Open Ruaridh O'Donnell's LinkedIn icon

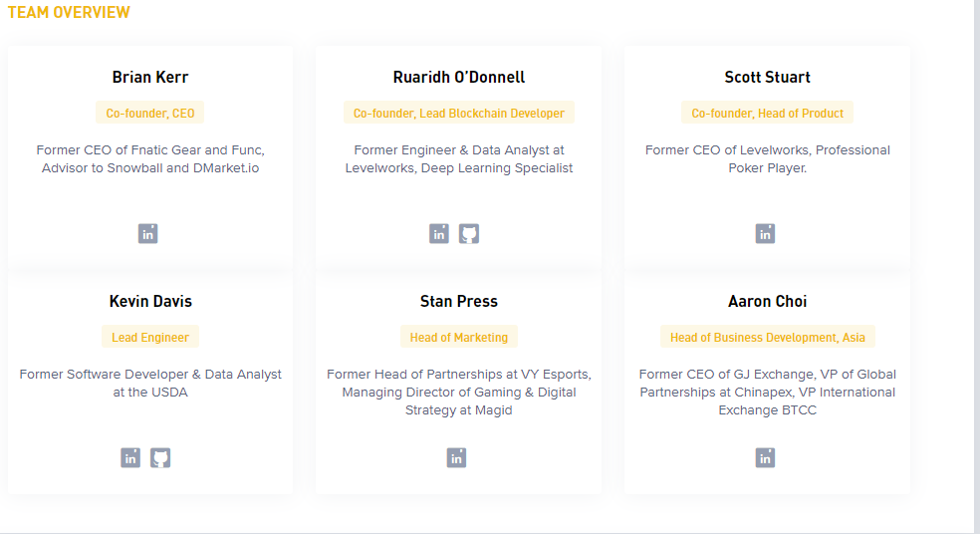click(439, 234)
